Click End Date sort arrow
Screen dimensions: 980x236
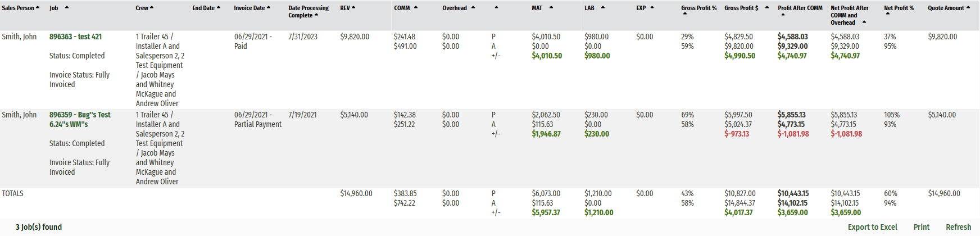[219, 8]
